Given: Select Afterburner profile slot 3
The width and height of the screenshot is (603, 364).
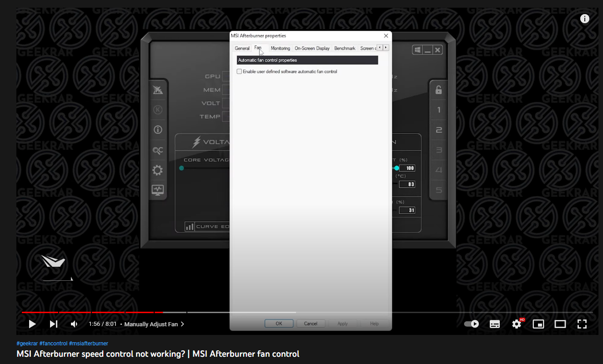Looking at the screenshot, I should pos(439,150).
